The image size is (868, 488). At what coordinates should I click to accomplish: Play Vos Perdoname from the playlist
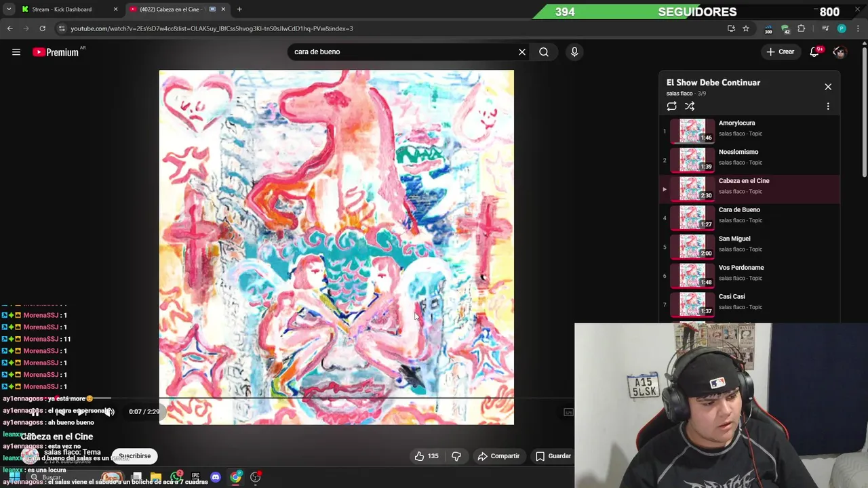(750, 276)
